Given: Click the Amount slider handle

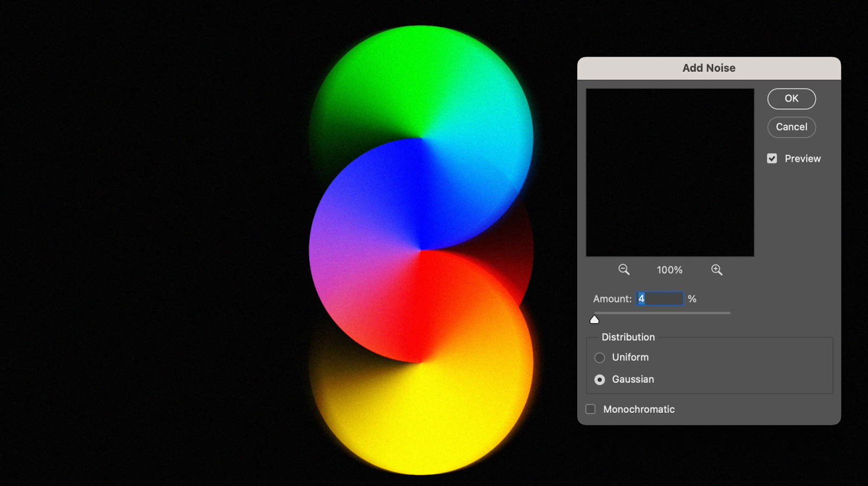Looking at the screenshot, I should click(595, 319).
